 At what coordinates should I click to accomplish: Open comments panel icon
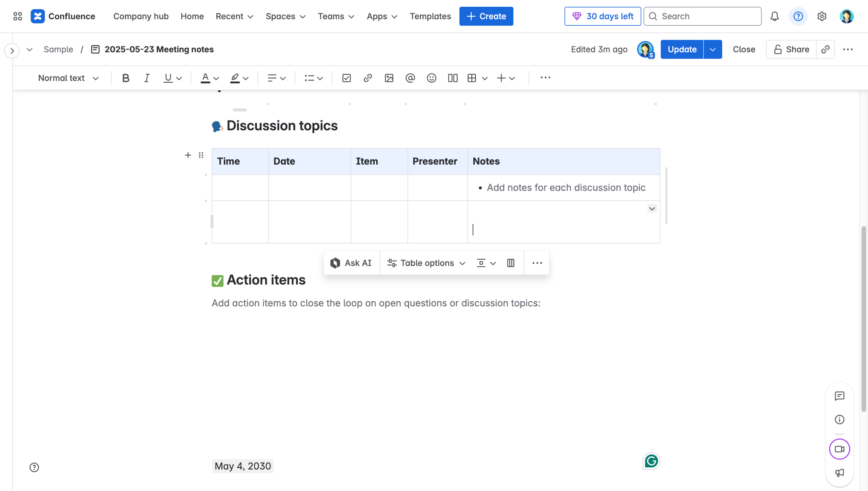840,396
